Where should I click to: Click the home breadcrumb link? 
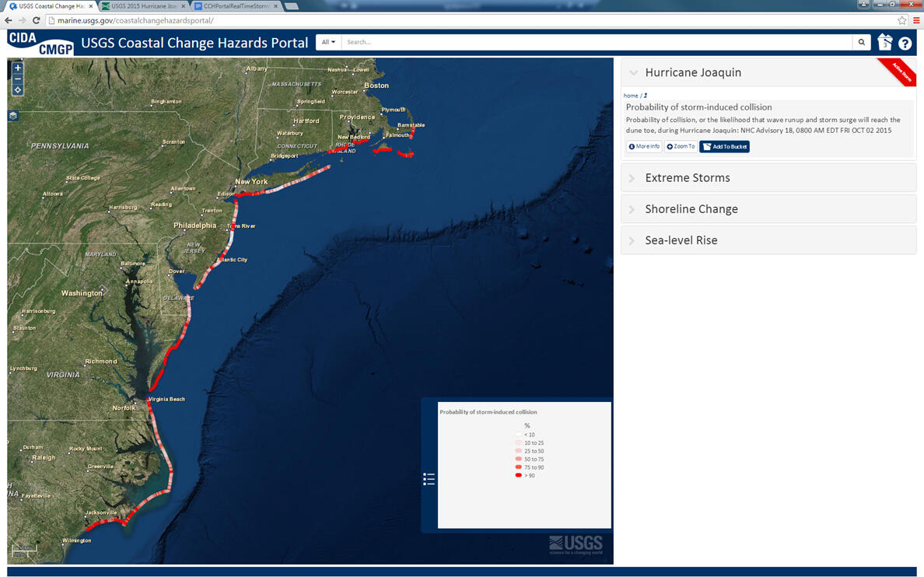coord(631,96)
